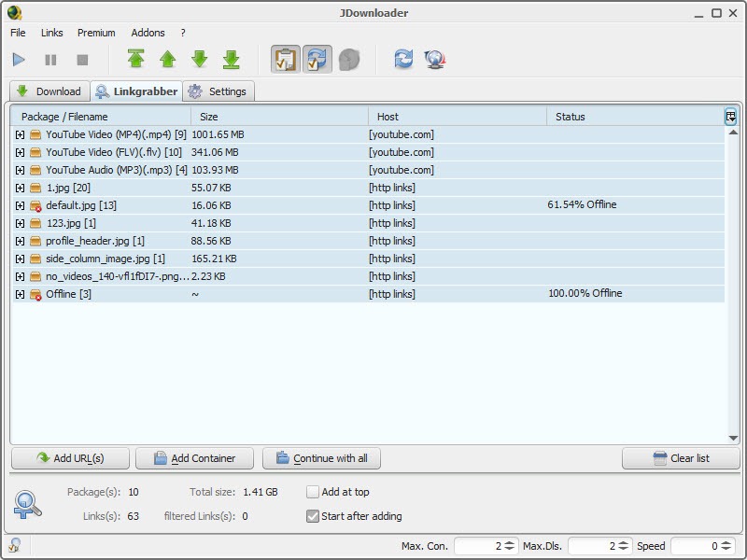Expand the YouTube Audio (MP3) package

point(20,170)
